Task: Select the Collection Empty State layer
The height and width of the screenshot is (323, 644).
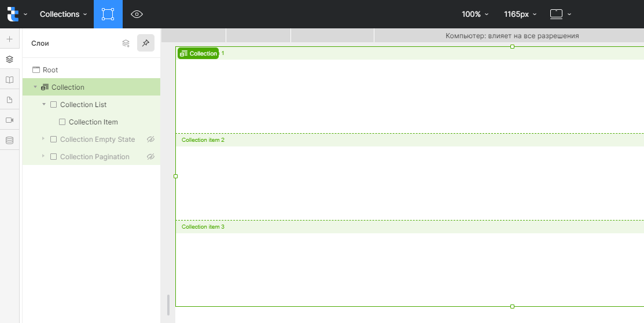Action: coord(91,140)
